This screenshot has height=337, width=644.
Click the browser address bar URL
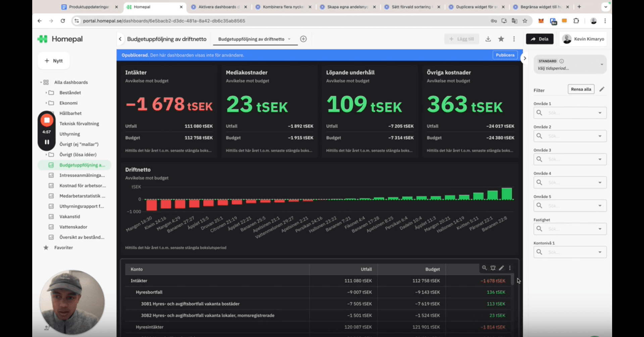coord(164,21)
